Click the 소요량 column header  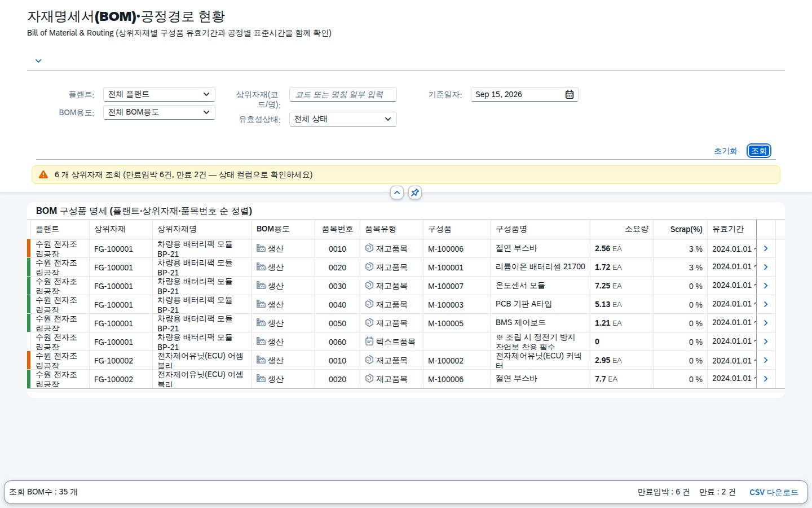(x=621, y=229)
